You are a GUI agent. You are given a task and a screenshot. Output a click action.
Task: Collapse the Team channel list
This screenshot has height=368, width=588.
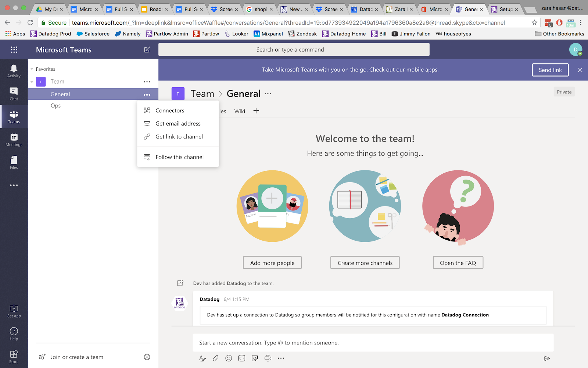pos(32,82)
